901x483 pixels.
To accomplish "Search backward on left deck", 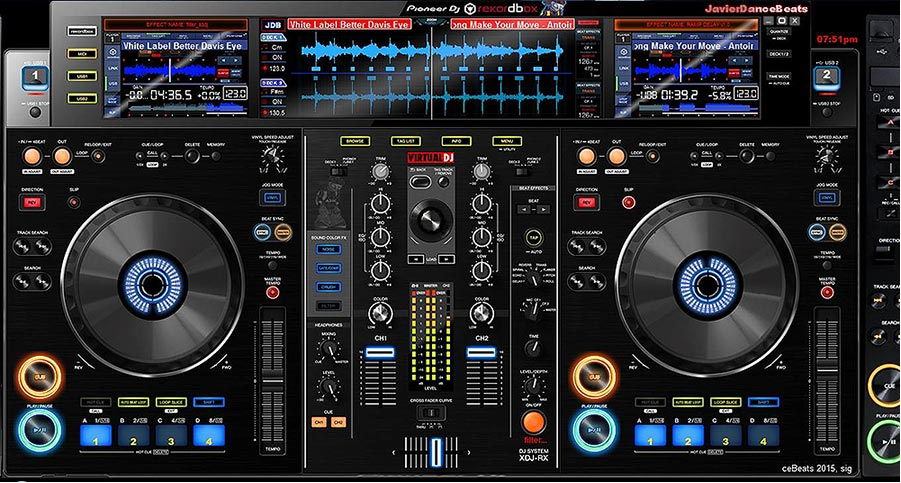I will (x=23, y=282).
